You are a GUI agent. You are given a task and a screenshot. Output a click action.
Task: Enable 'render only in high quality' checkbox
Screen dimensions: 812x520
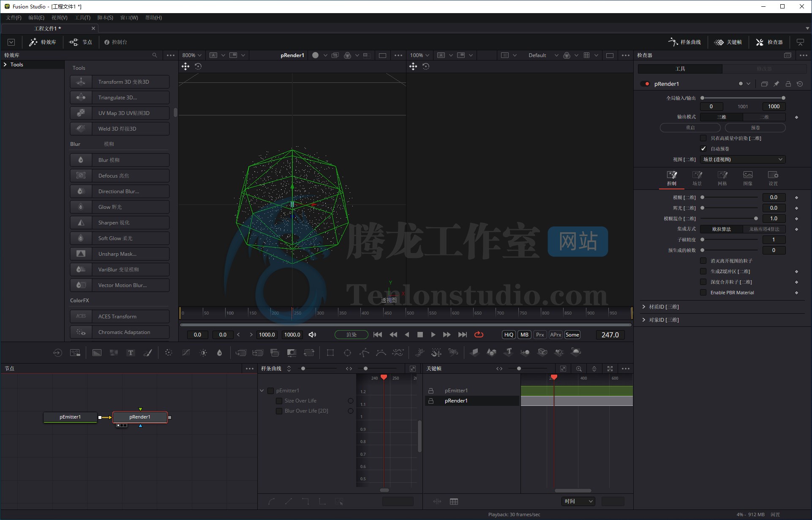[x=703, y=138]
